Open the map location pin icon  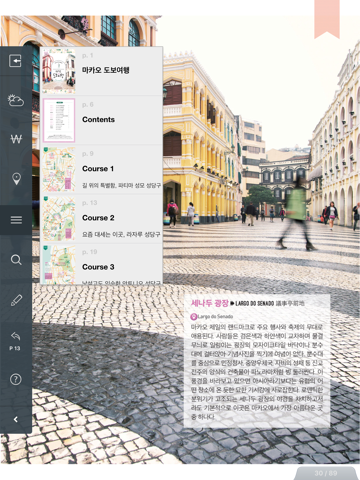click(16, 179)
